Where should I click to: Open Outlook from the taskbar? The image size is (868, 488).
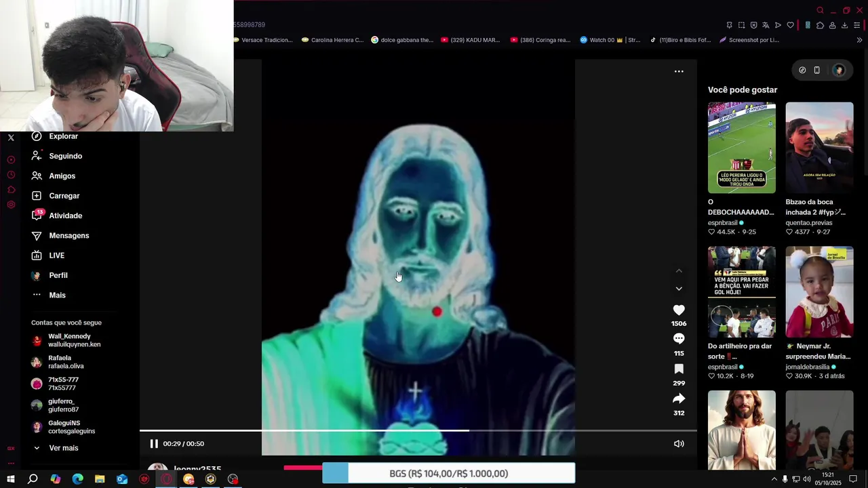point(122,479)
